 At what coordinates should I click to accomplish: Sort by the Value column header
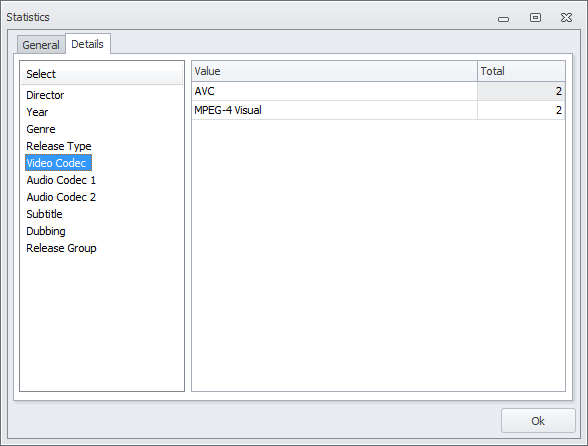pos(334,71)
